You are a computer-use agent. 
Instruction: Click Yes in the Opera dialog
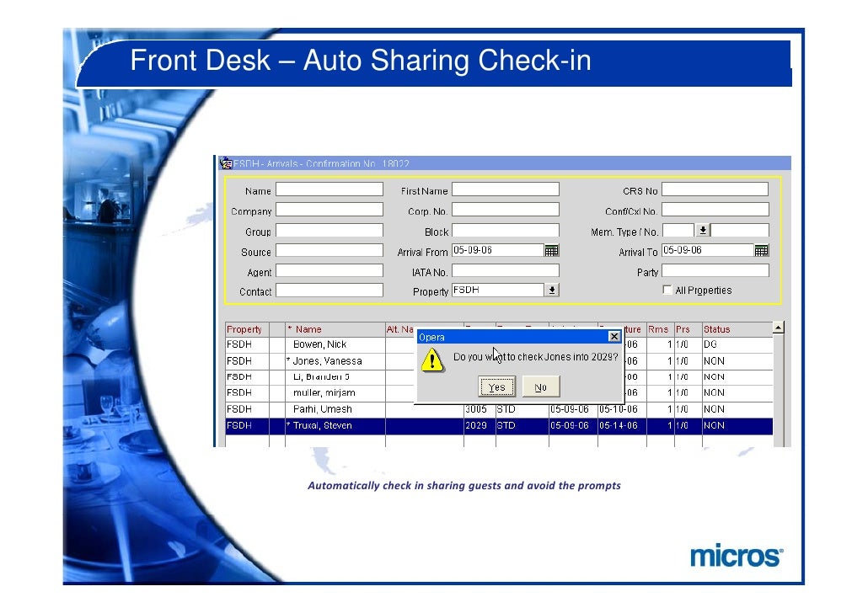tap(496, 386)
